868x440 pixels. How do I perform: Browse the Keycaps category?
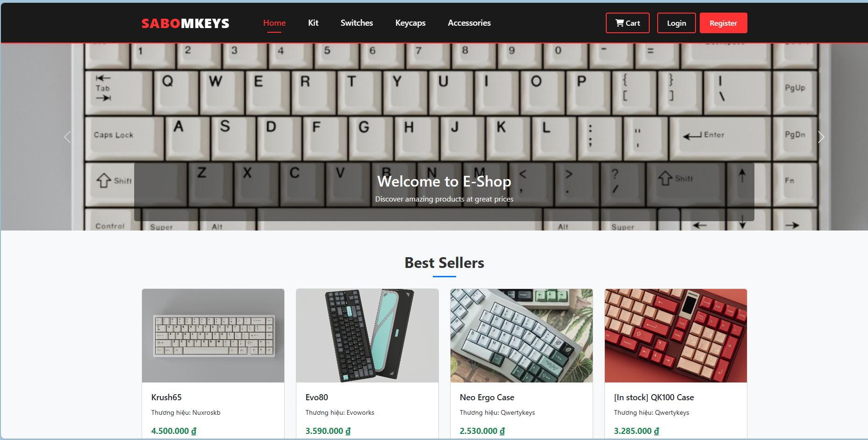point(410,23)
